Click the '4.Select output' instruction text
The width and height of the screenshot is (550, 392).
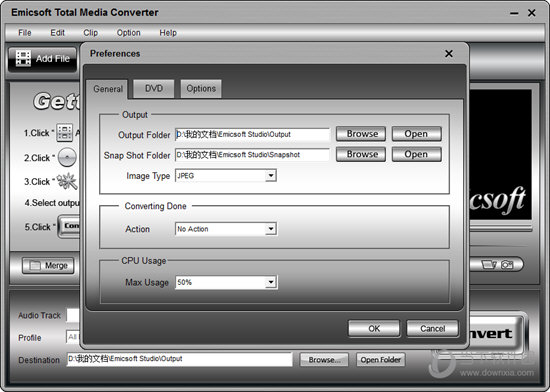tap(52, 203)
